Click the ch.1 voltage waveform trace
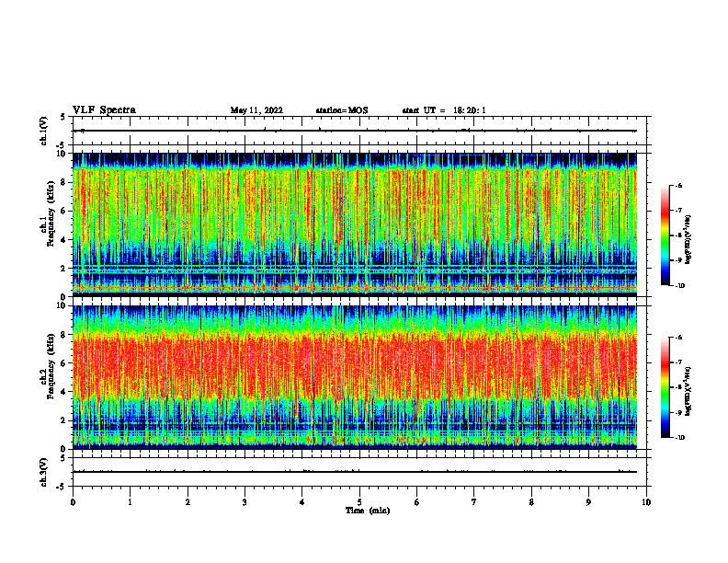The image size is (728, 563). pyautogui.click(x=355, y=131)
